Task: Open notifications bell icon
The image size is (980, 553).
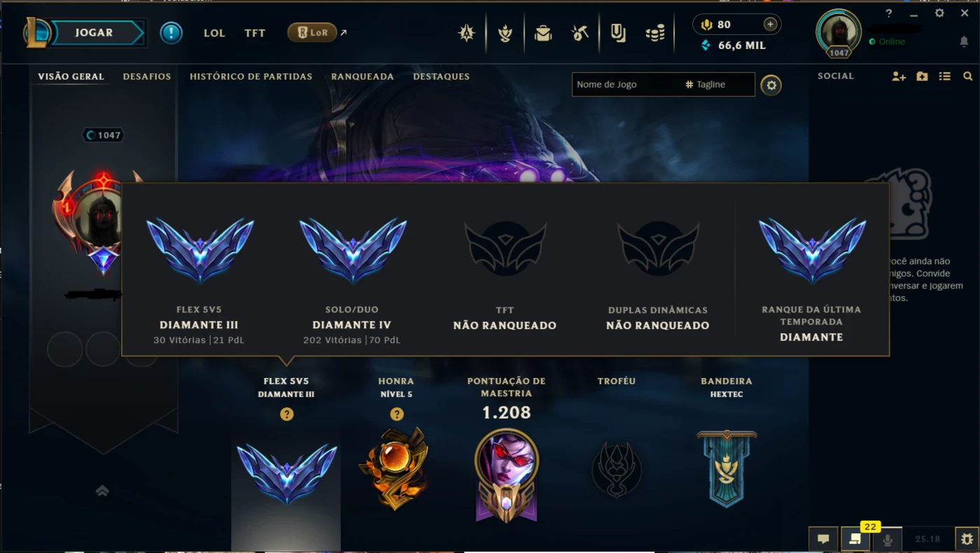Action: point(964,42)
